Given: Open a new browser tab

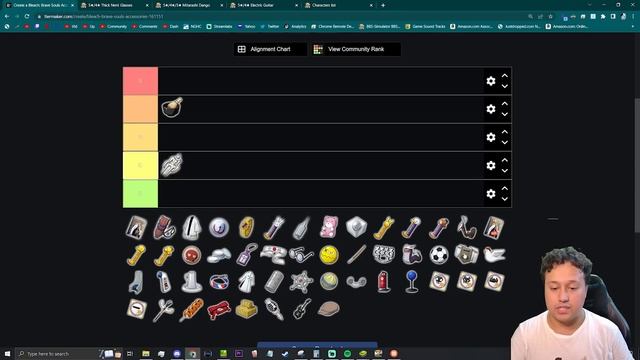Looking at the screenshot, I should (383, 5).
